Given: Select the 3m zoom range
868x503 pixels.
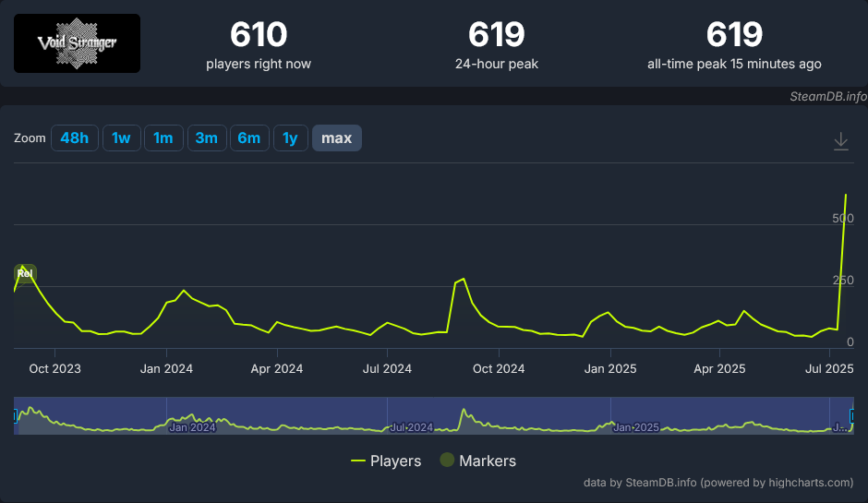Looking at the screenshot, I should pos(207,138).
